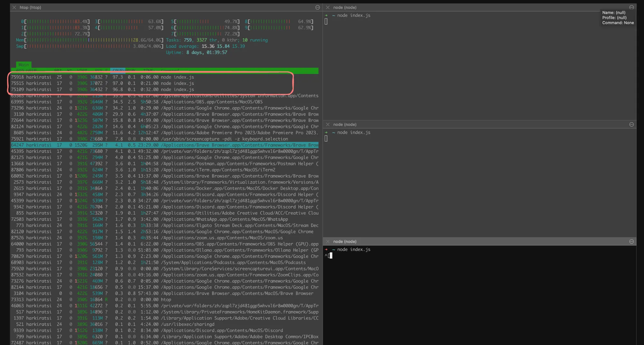The width and height of the screenshot is (644, 345).
Task: Close the top node pane with X icon
Action: [x=328, y=7]
